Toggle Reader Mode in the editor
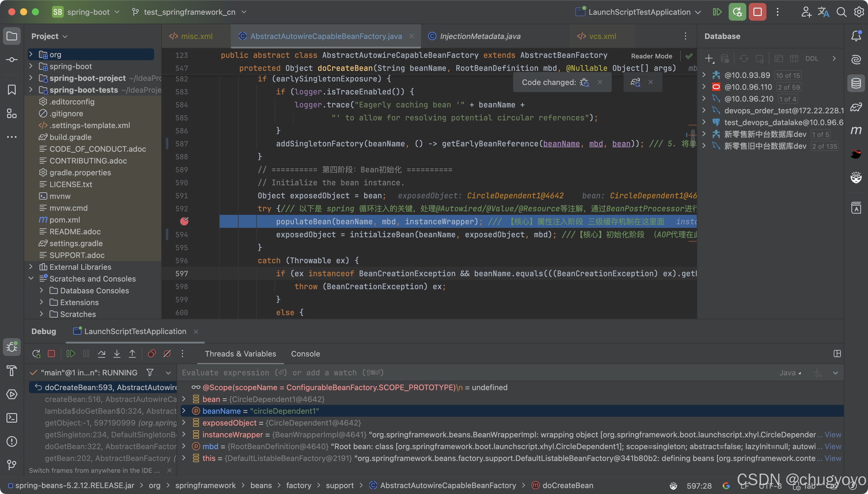868x494 pixels. click(651, 56)
